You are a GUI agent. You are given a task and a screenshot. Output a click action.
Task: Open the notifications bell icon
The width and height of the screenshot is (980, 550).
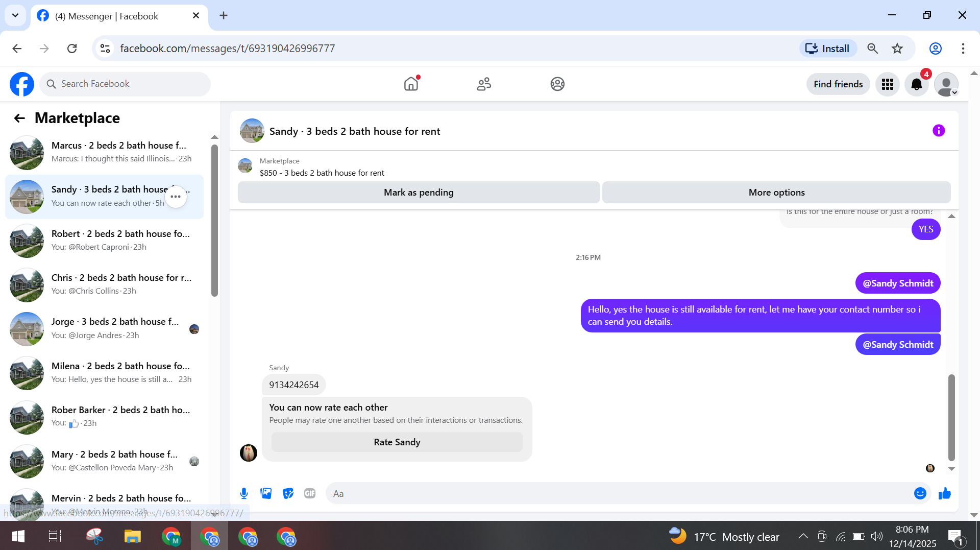[x=917, y=84]
